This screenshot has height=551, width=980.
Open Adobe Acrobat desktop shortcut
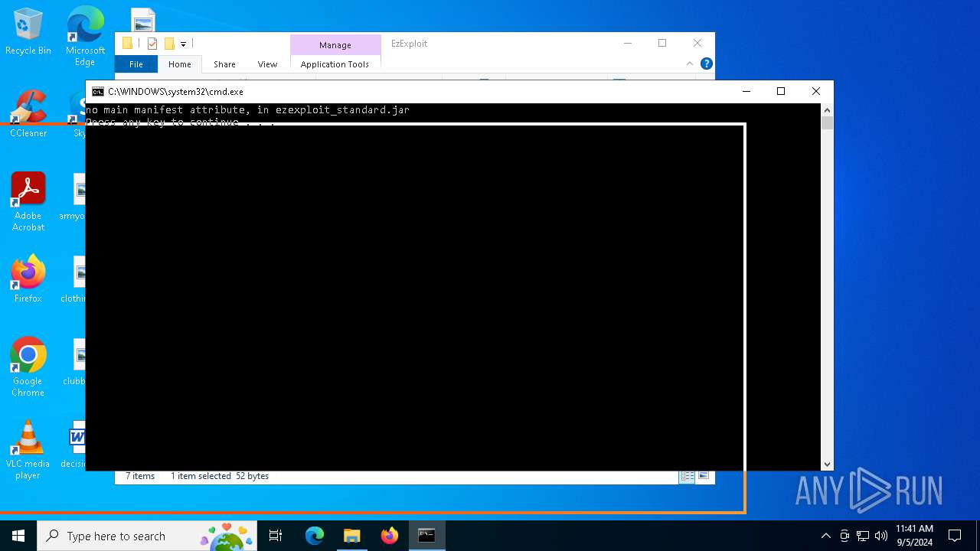(x=28, y=201)
